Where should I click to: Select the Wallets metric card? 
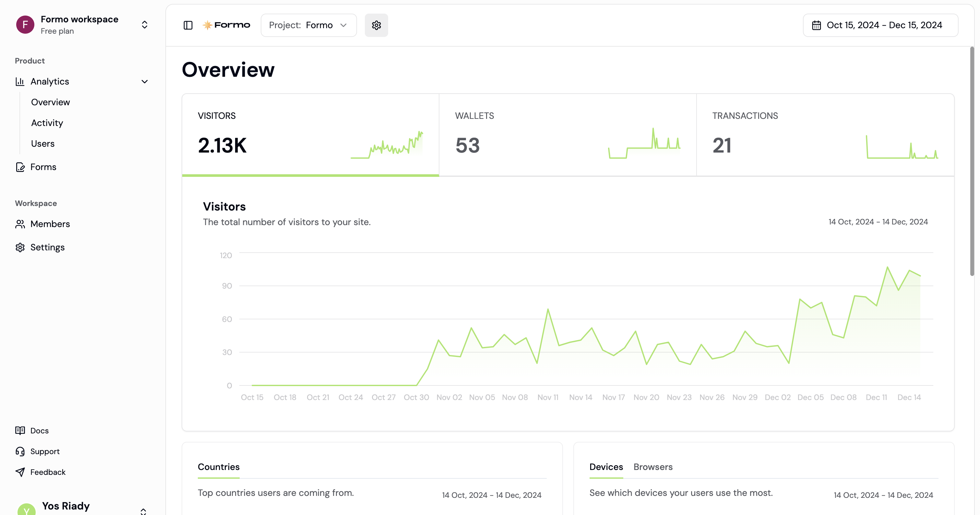[x=568, y=135]
